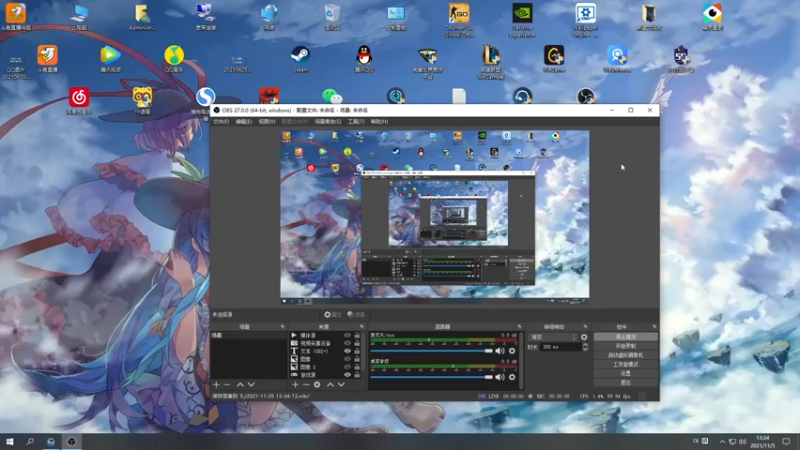
Task: Open the Recycle Bin on desktop
Action: (x=333, y=15)
